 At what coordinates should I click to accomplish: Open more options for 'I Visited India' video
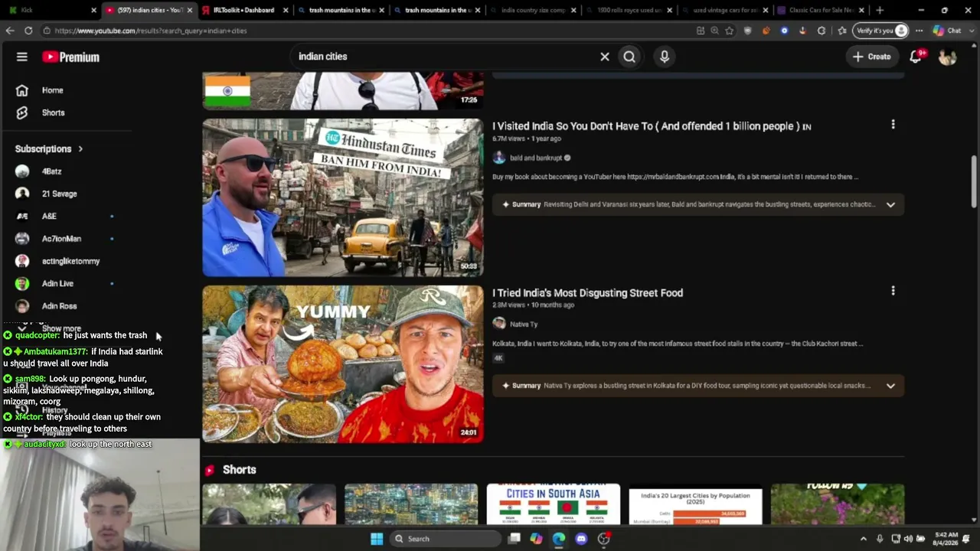[x=893, y=125]
